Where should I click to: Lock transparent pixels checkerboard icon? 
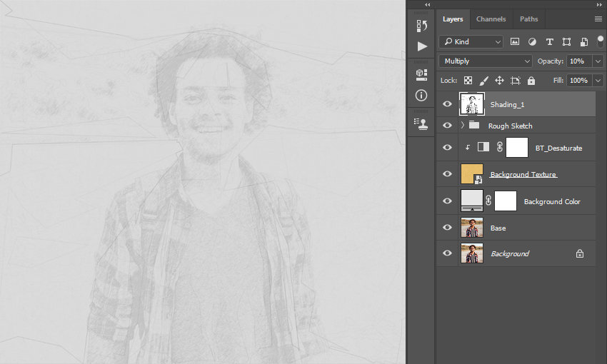tap(468, 81)
